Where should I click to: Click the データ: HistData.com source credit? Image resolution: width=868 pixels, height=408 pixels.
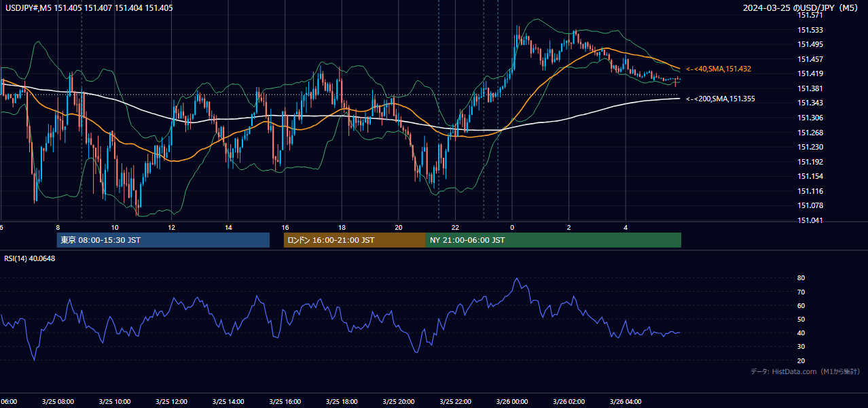coord(806,371)
